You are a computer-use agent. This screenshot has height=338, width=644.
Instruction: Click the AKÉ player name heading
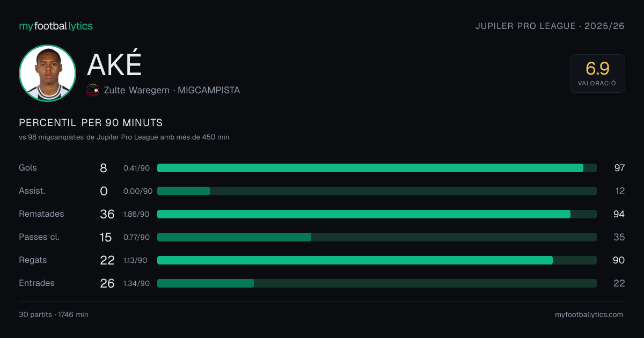tap(114, 65)
